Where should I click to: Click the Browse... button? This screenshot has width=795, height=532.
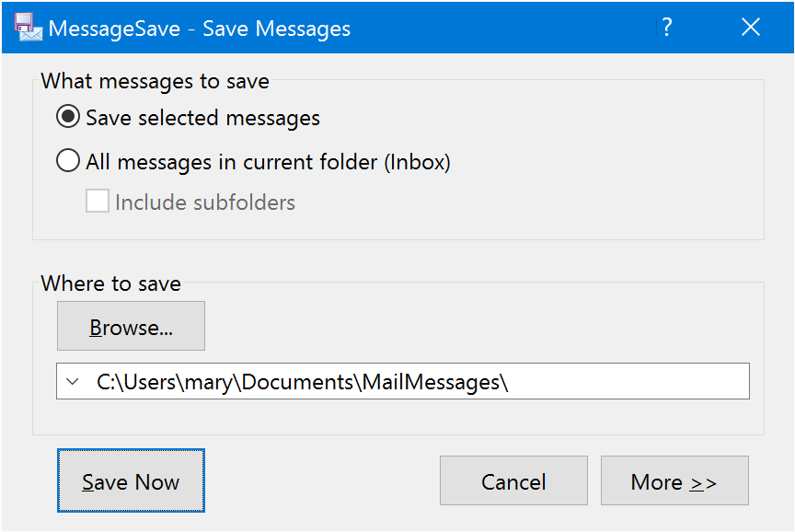(131, 328)
